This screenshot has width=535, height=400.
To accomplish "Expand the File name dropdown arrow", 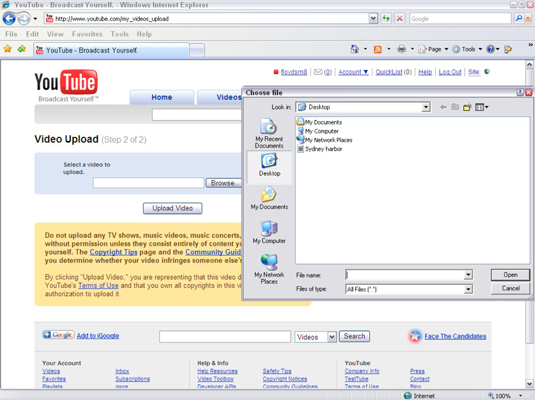I will pyautogui.click(x=468, y=275).
